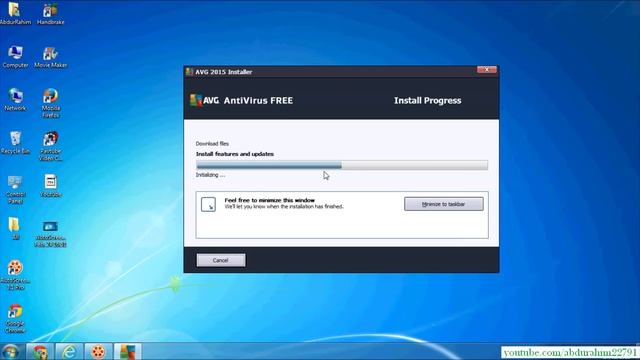Click the AVG logo in installer header
This screenshot has width=640, height=360.
tap(204, 100)
